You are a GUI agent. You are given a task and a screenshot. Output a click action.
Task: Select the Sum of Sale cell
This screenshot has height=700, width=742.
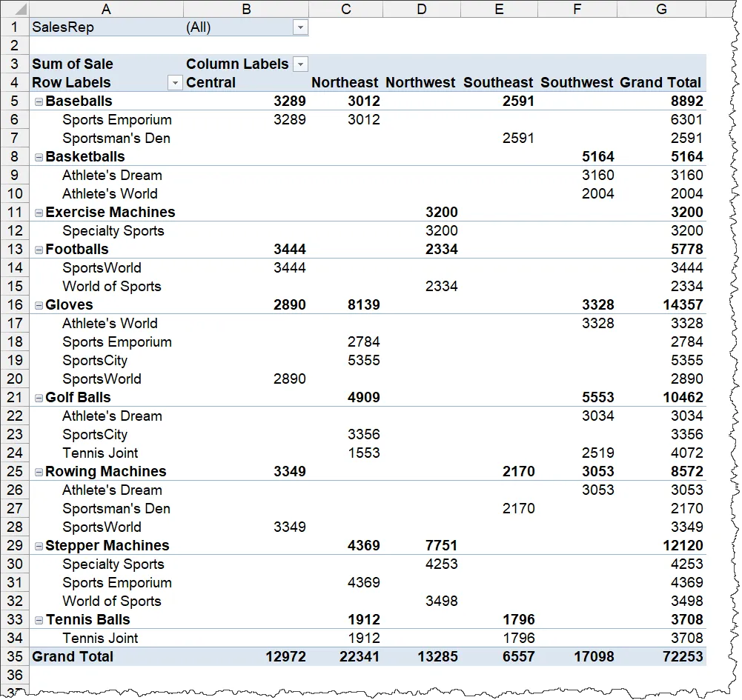click(73, 64)
